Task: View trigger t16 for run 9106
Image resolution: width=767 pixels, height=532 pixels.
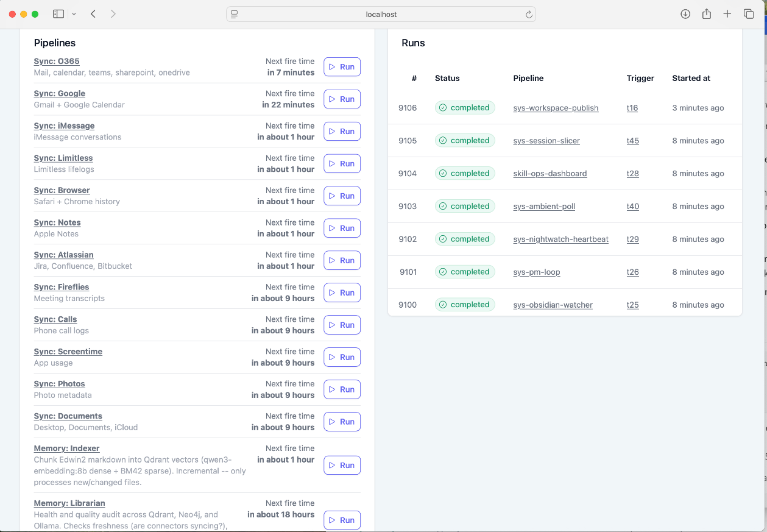Action: point(632,108)
